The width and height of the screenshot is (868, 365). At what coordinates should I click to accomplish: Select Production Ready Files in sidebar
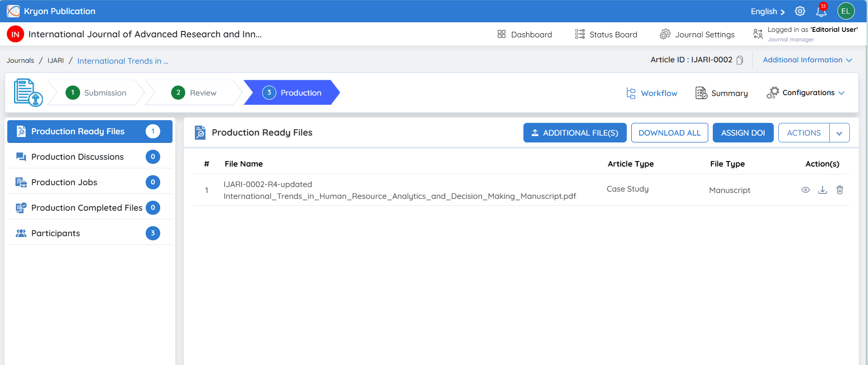click(x=90, y=132)
